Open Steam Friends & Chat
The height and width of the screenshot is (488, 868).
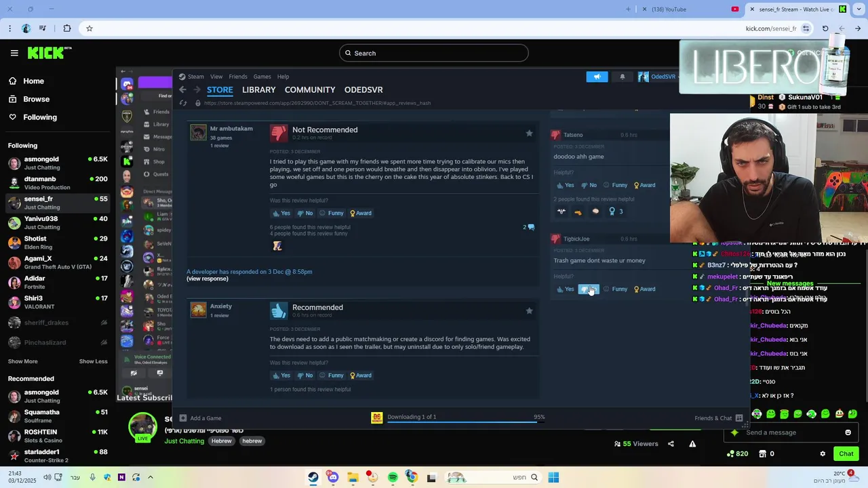[718, 418]
